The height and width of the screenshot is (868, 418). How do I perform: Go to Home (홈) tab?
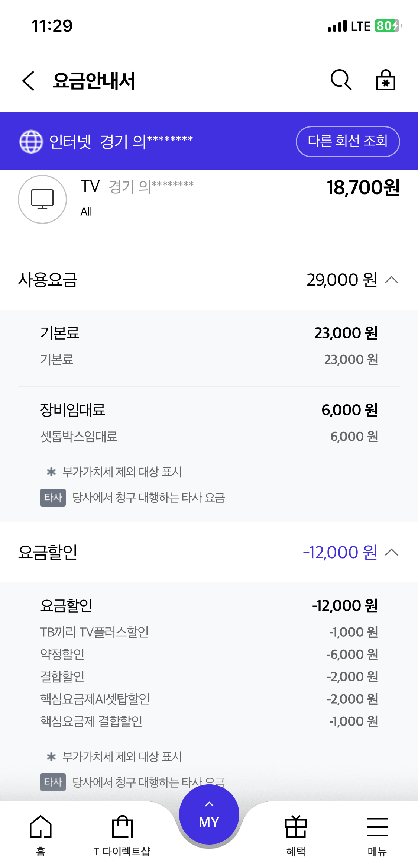point(40,833)
